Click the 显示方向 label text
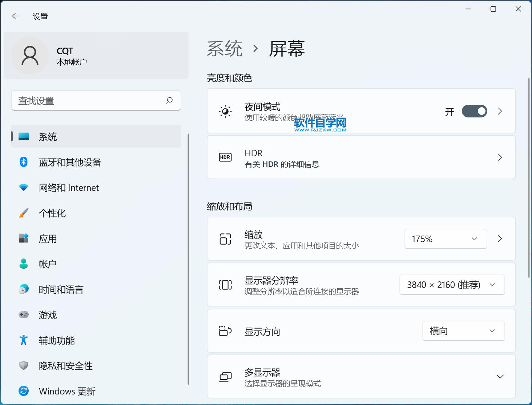Viewport: 532px width, 405px height. 262,332
